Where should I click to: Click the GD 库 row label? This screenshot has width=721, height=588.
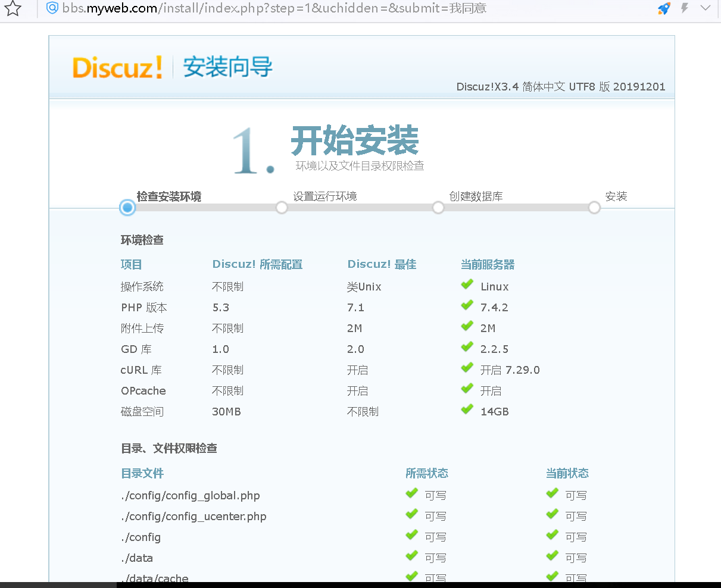(x=136, y=349)
